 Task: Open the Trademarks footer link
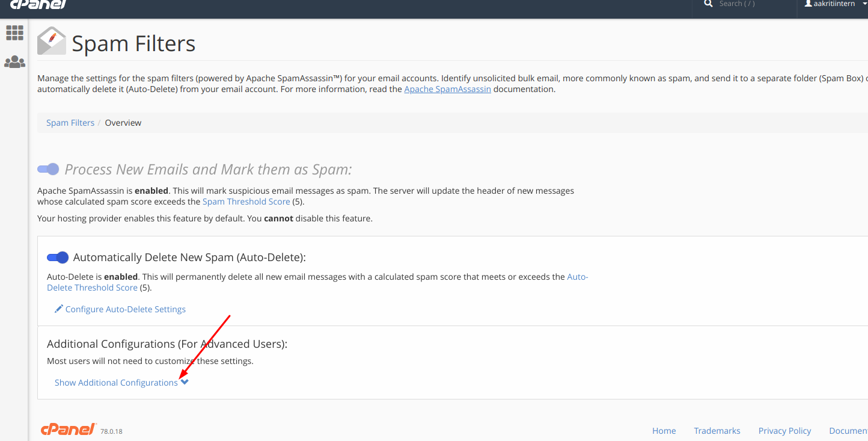pos(717,431)
